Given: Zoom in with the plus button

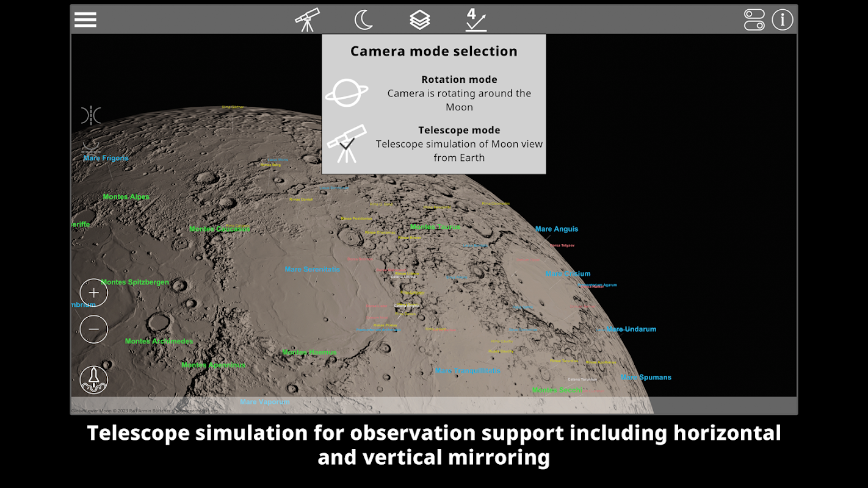Looking at the screenshot, I should point(94,293).
